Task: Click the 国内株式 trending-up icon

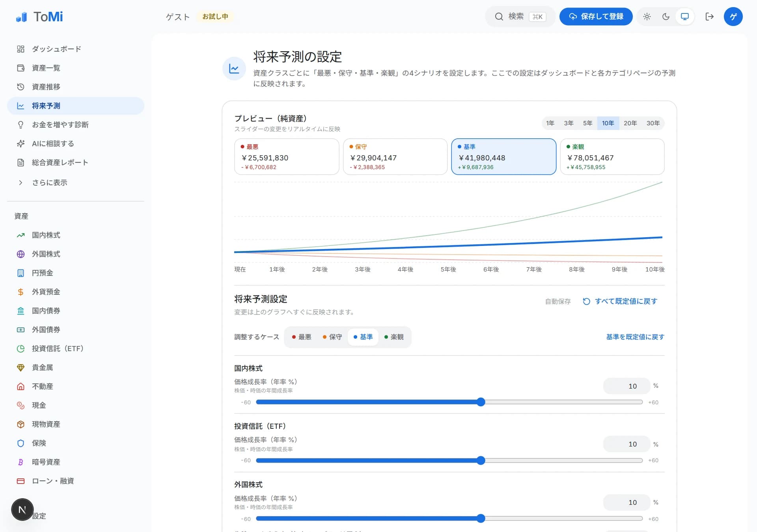Action: tap(21, 235)
